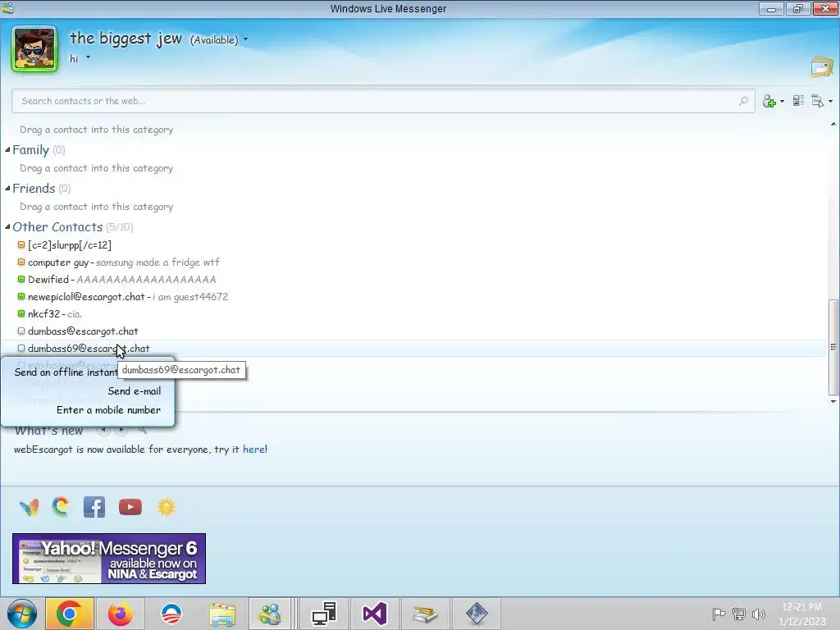Choose 'Send e-mail' from the popup menu

click(134, 391)
